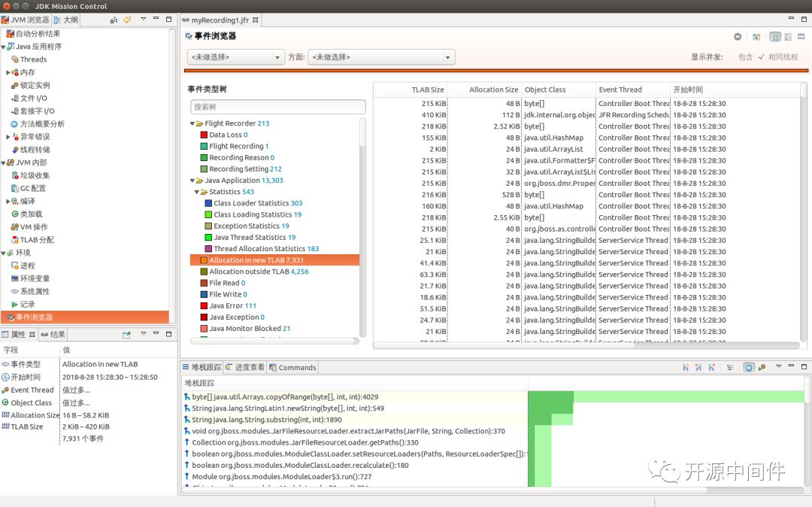Select the horizontal layout view icon
The image size is (812, 507).
(x=788, y=37)
